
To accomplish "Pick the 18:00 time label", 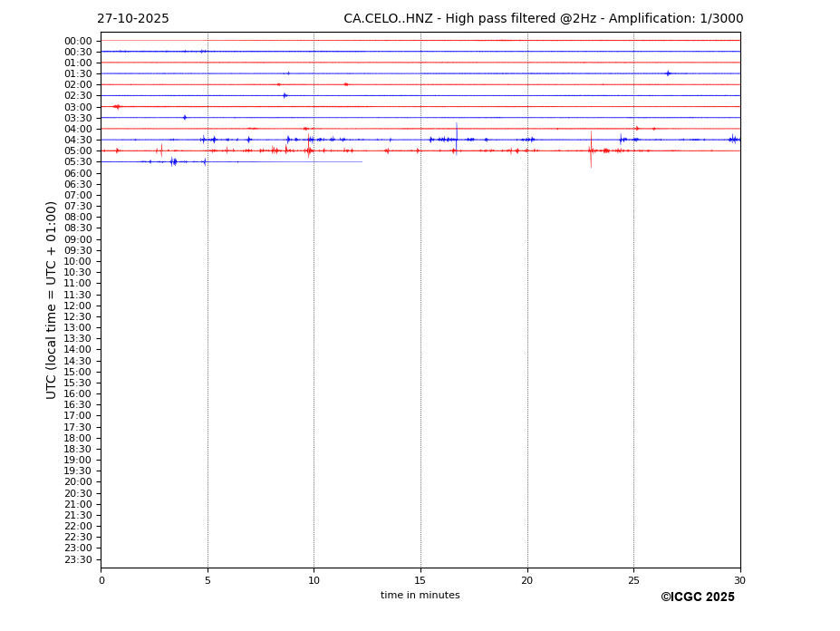I will (x=78, y=438).
